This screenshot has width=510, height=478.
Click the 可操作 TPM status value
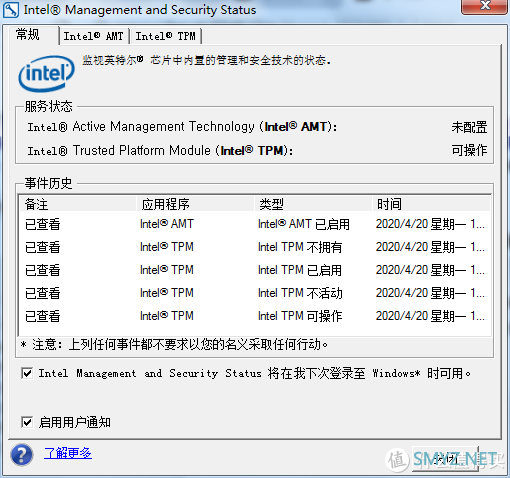(x=469, y=150)
